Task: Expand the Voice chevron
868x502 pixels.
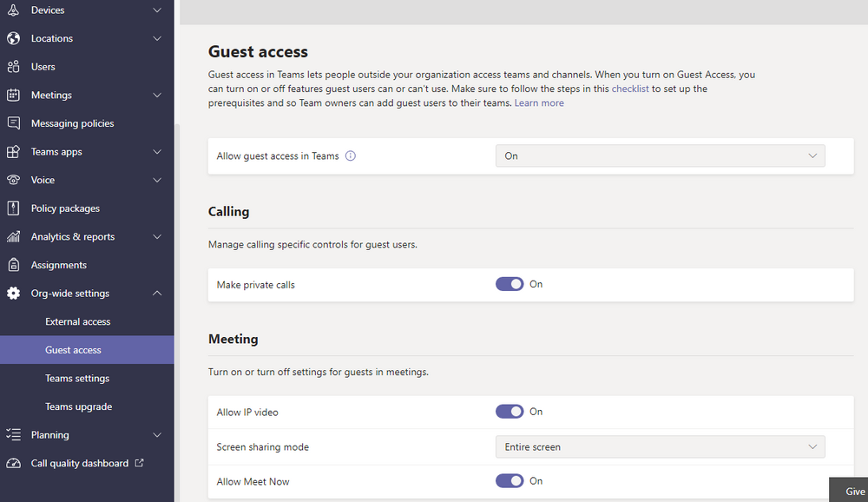Action: click(x=157, y=180)
